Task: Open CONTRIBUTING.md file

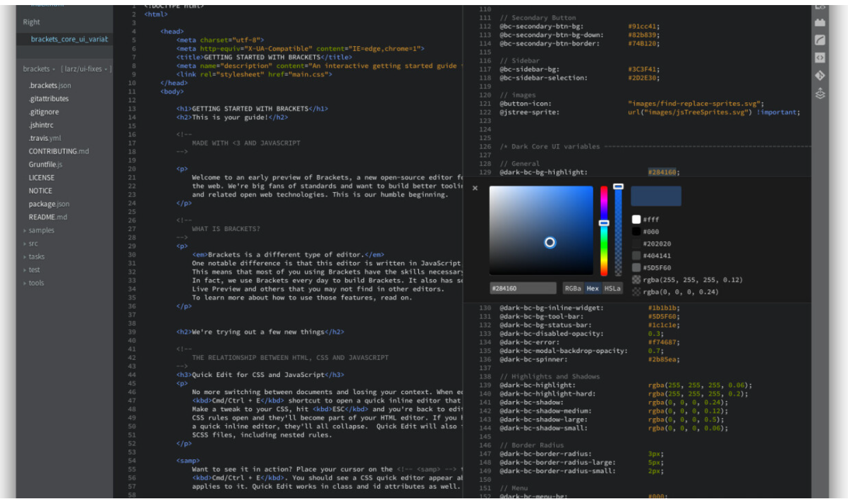Action: [59, 152]
